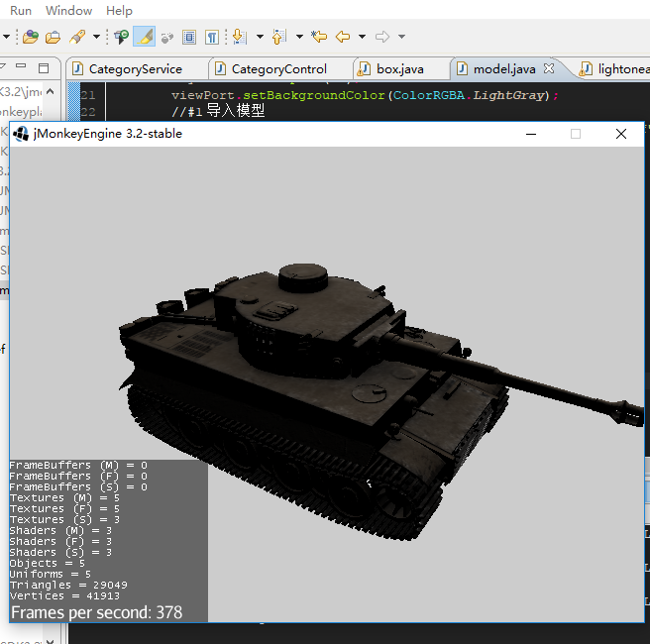Screen dimensions: 650x644
Task: Open the Forward history dropdown arrow
Action: [401, 37]
